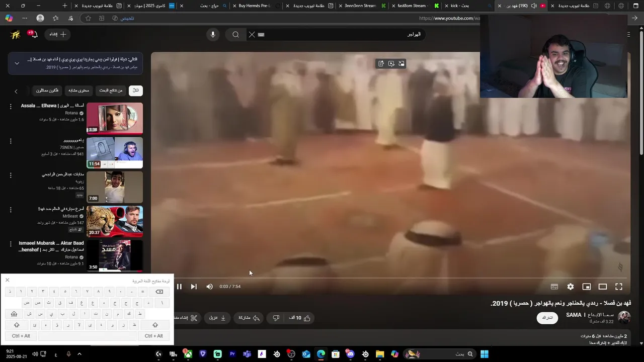Image resolution: width=644 pixels, height=362 pixels.
Task: Show more filter chips with arrow
Action: [x=16, y=91]
